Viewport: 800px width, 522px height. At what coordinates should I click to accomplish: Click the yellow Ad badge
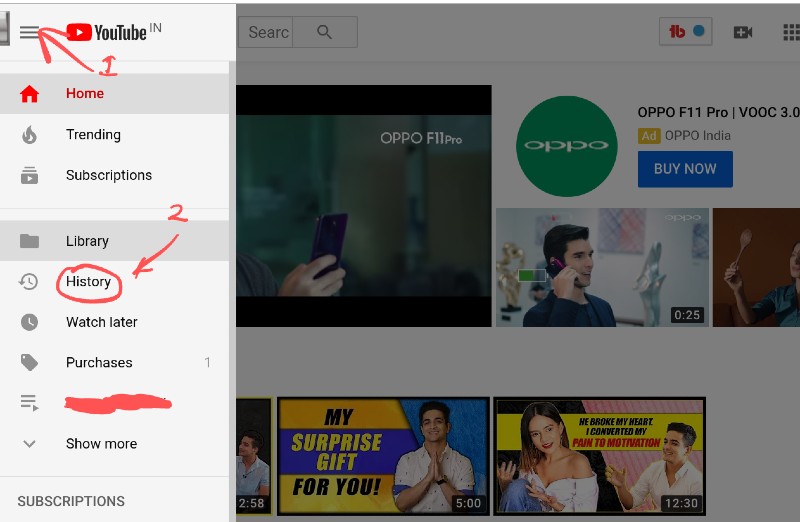point(649,136)
